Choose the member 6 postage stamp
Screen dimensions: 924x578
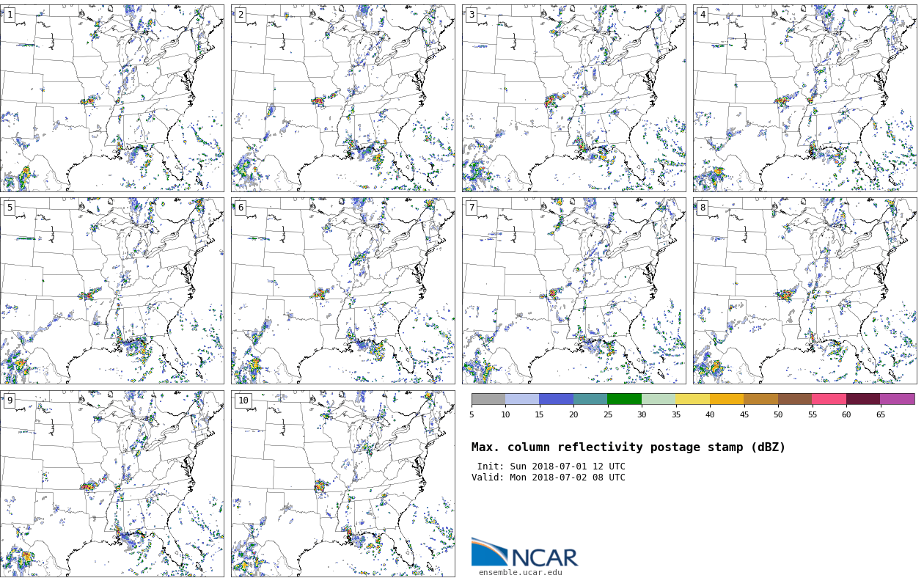[342, 290]
